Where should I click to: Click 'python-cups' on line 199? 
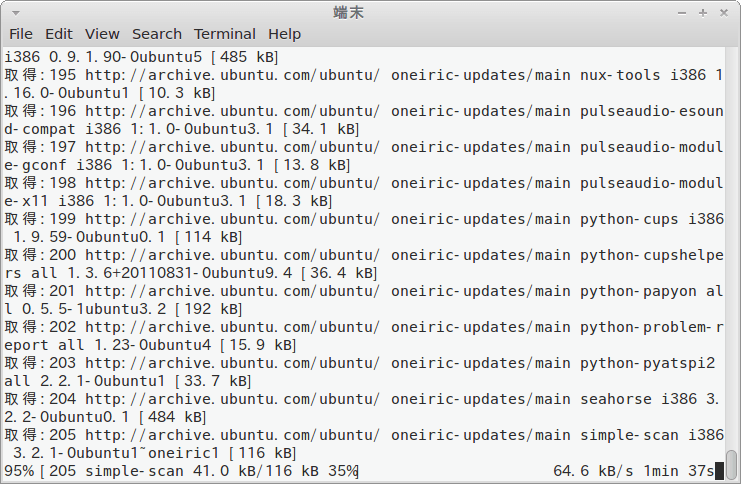coord(629,219)
